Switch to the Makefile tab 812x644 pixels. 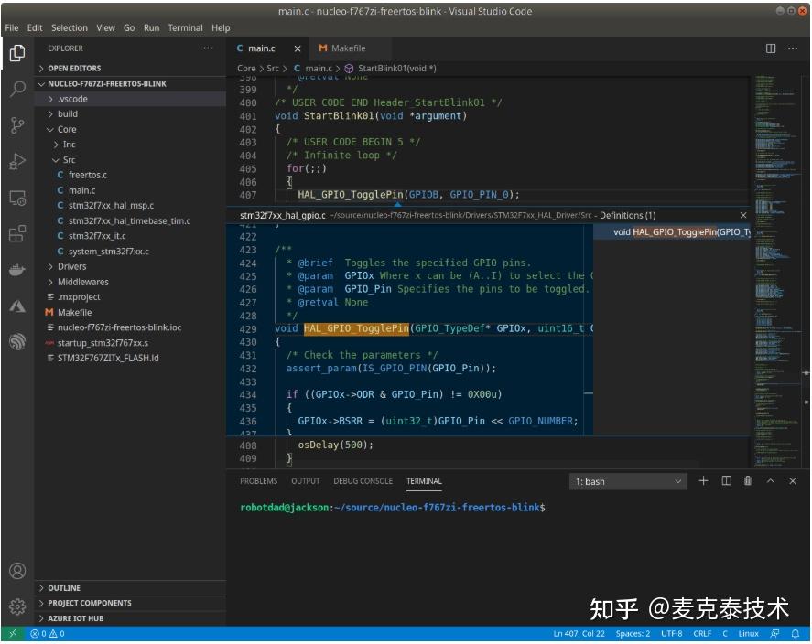tap(351, 48)
